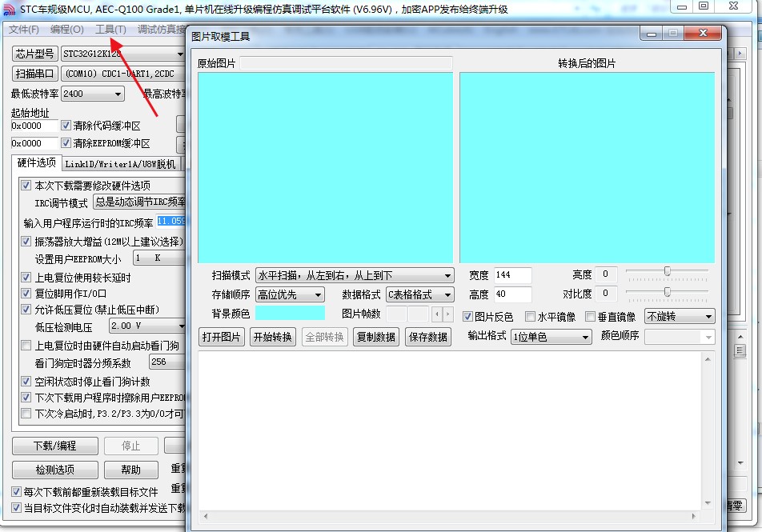Open the COM10 serial port dropdown
Image resolution: width=762 pixels, height=532 pixels.
coord(123,74)
